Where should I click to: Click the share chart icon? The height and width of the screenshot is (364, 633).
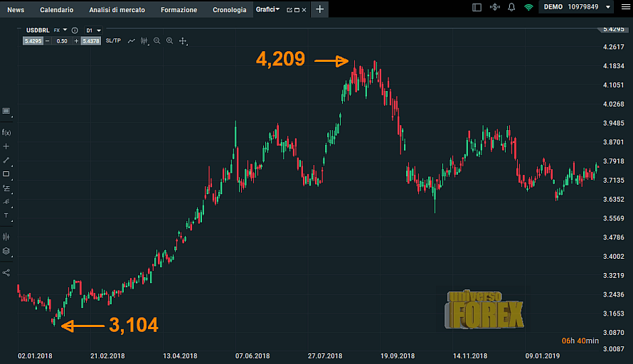click(6, 272)
